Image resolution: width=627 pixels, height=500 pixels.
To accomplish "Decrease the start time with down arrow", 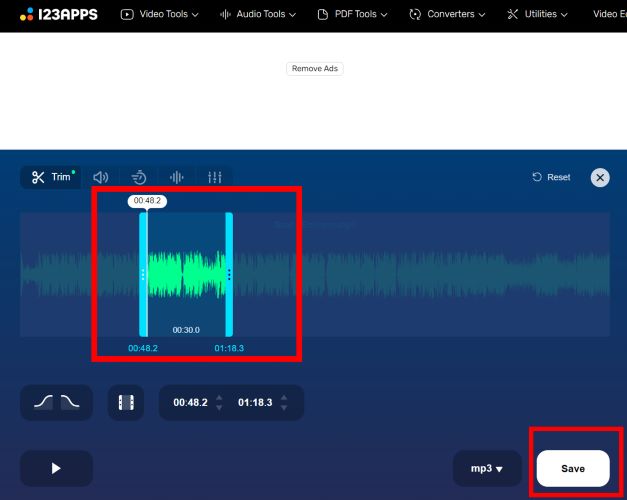I will [x=219, y=408].
